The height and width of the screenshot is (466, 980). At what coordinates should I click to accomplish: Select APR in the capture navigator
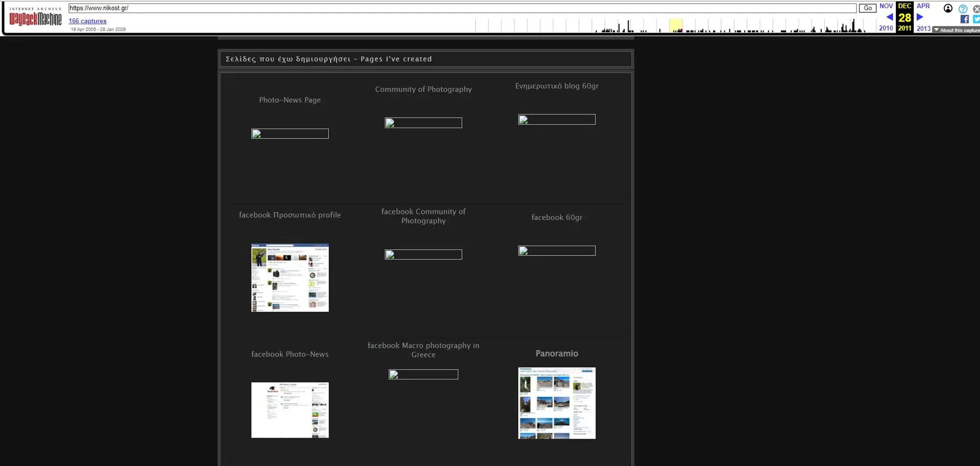coord(923,6)
